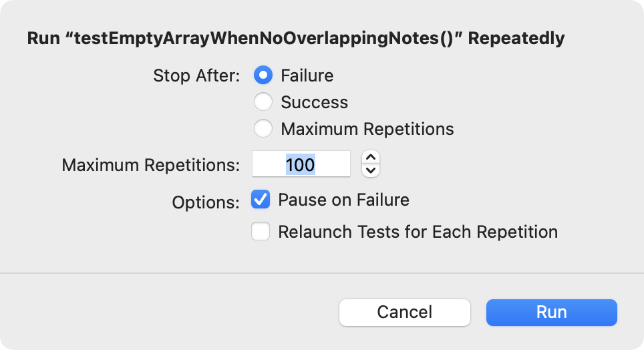Select the Failure radio button
Screen dimensions: 644x350
(263, 75)
